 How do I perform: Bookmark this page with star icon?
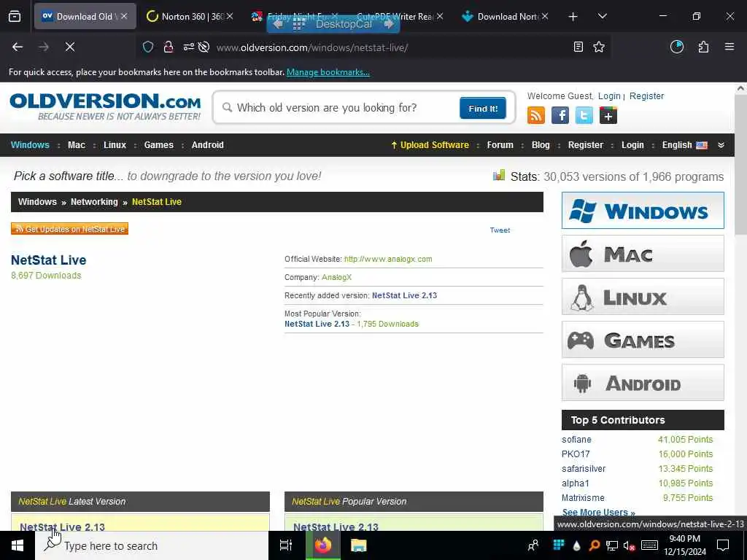coord(599,47)
